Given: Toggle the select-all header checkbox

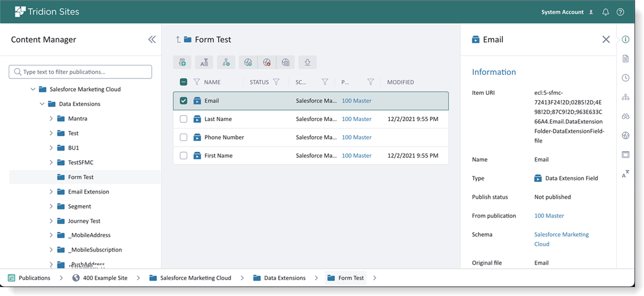Looking at the screenshot, I should [x=183, y=82].
